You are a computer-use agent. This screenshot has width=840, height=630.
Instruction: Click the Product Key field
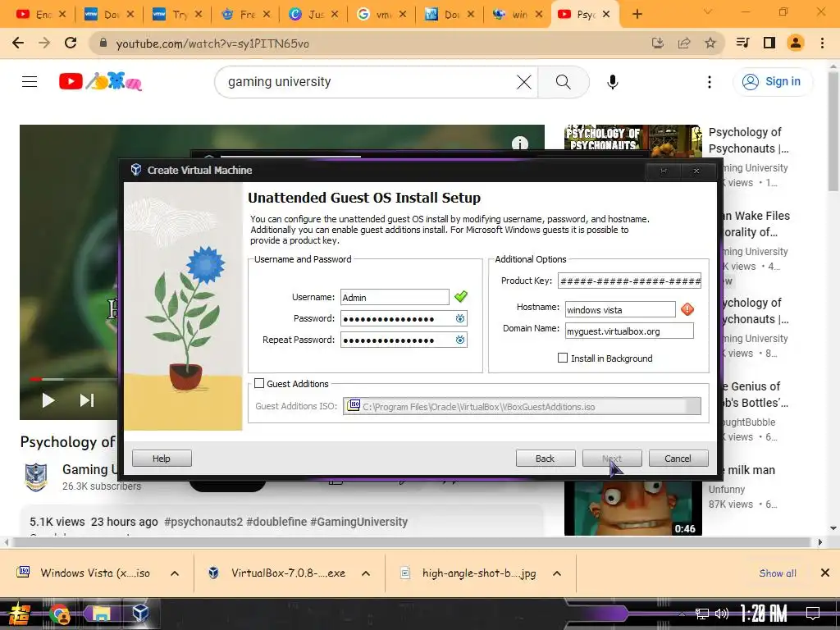629,281
